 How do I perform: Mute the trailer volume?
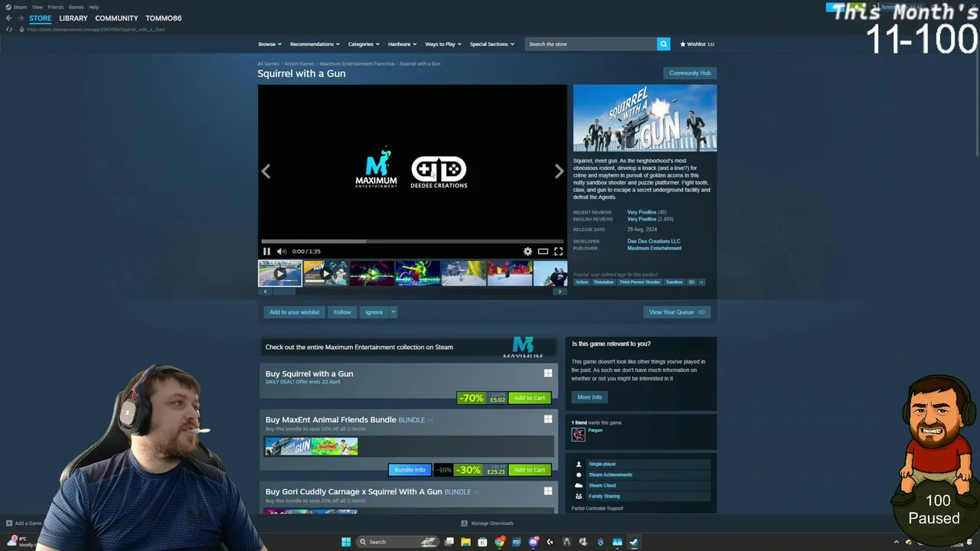point(281,251)
